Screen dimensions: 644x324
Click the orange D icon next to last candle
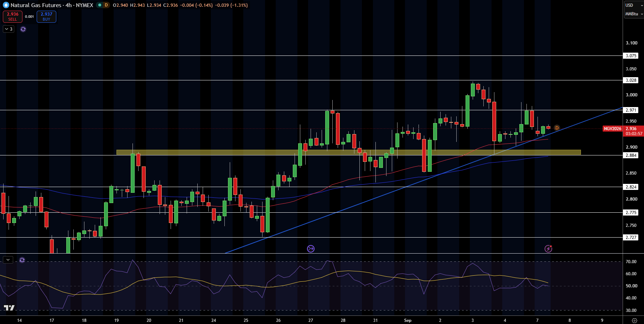tap(557, 128)
